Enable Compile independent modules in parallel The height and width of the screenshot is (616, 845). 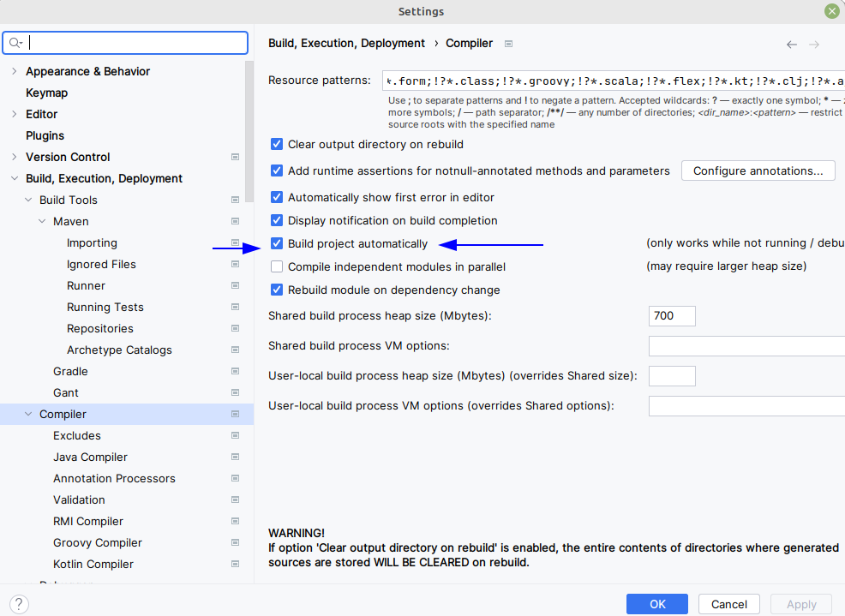pyautogui.click(x=277, y=266)
